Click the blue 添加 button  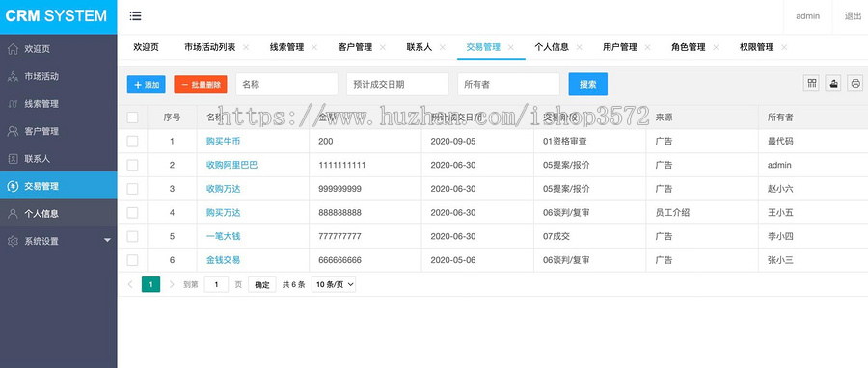coord(147,85)
